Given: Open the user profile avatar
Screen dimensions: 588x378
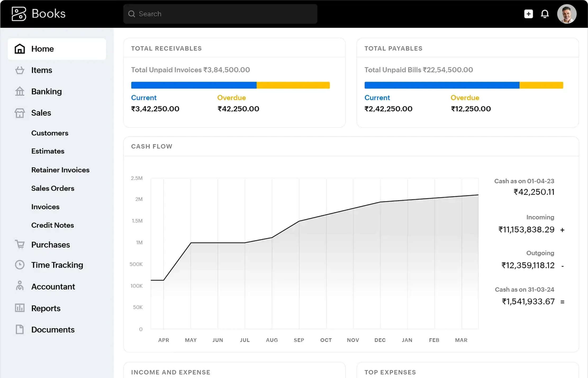Looking at the screenshot, I should tap(567, 14).
